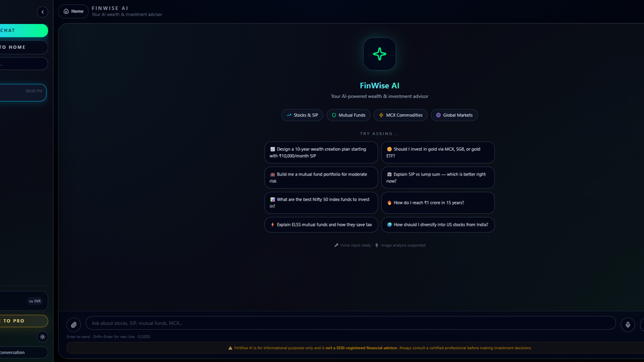Select the reach ₹1 crore in 15 years prompt
Viewport: 644px width, 362px height.
(x=437, y=202)
